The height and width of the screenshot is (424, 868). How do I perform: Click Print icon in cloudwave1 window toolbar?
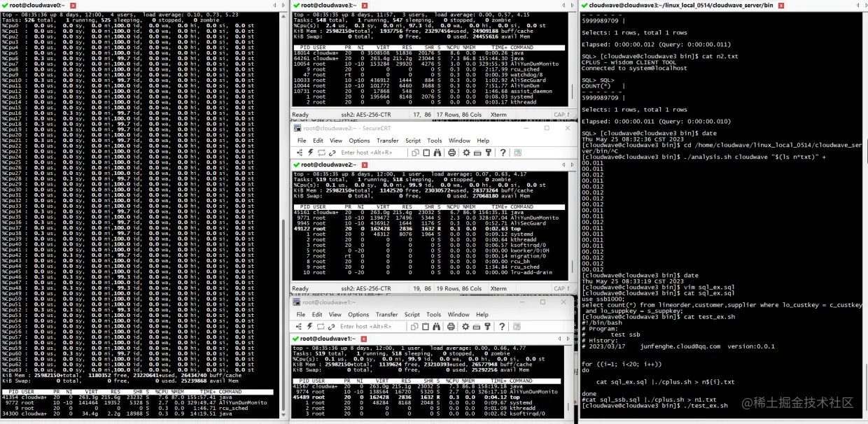coord(451,327)
